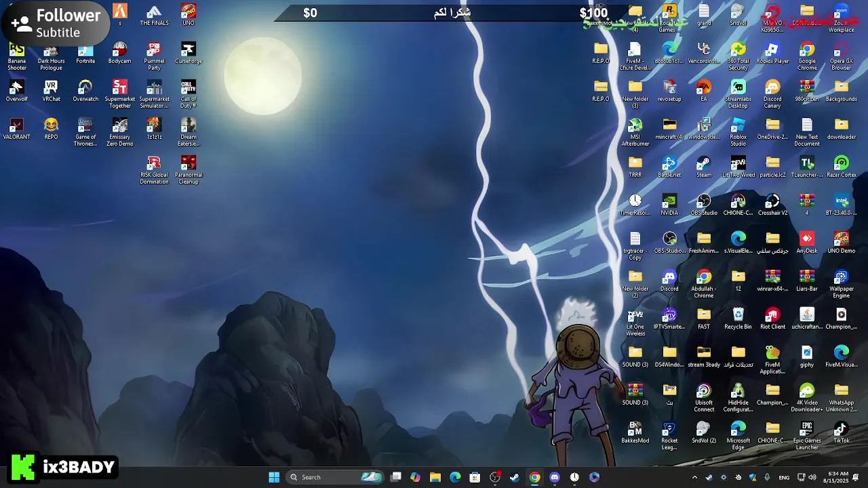Select Streamlabs Desktop shortcut
Screen dimensions: 868x488
click(x=738, y=95)
